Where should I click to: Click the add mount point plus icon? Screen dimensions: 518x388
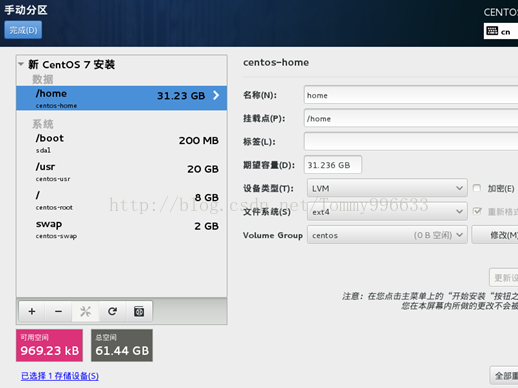tap(32, 311)
